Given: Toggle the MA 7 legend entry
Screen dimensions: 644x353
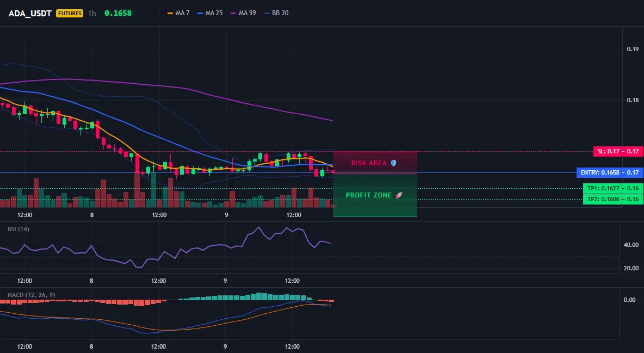Looking at the screenshot, I should [x=178, y=13].
